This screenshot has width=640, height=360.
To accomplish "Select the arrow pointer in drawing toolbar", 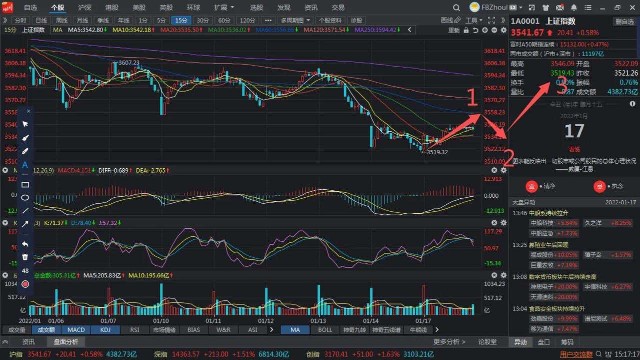I will tap(25, 124).
